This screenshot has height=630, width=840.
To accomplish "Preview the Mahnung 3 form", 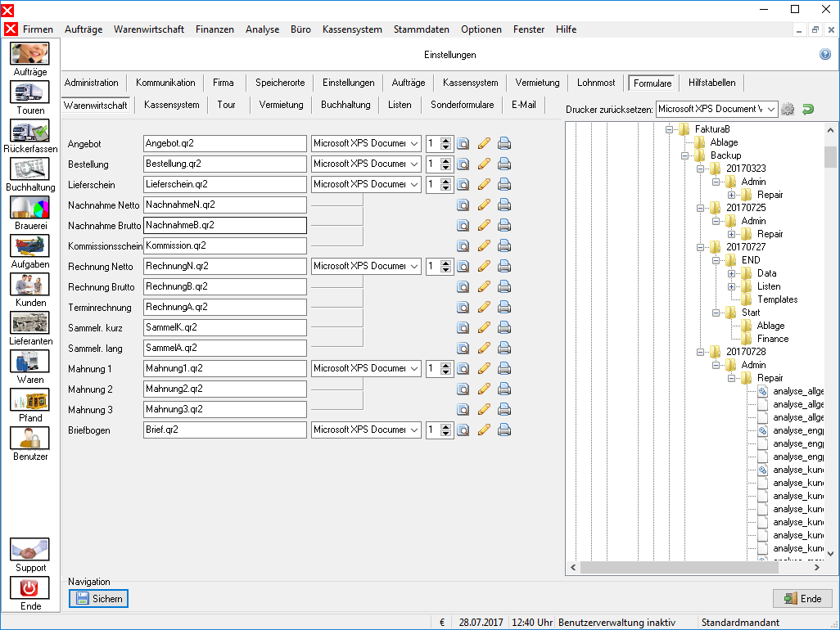I will tap(463, 409).
